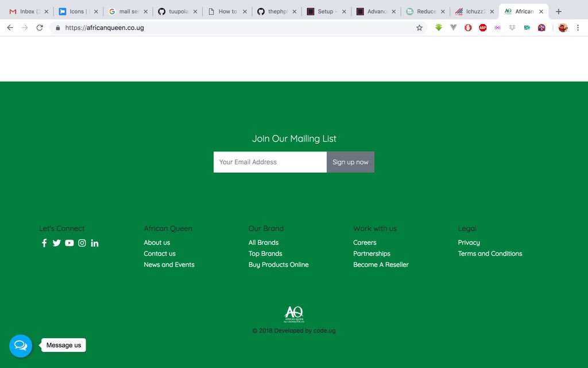Screen dimensions: 588x368
Task: Open the Chrome profile avatar
Action: coord(563,28)
